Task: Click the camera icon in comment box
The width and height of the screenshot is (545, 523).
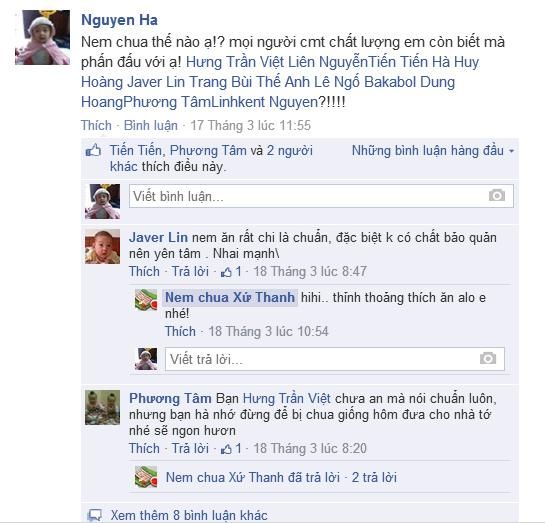Action: (x=497, y=196)
